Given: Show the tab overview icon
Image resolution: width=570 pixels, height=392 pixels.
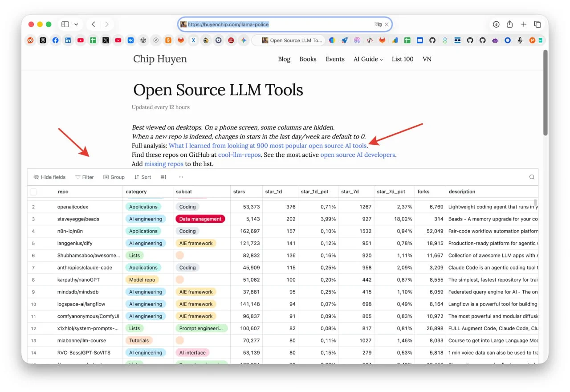Looking at the screenshot, I should (537, 24).
